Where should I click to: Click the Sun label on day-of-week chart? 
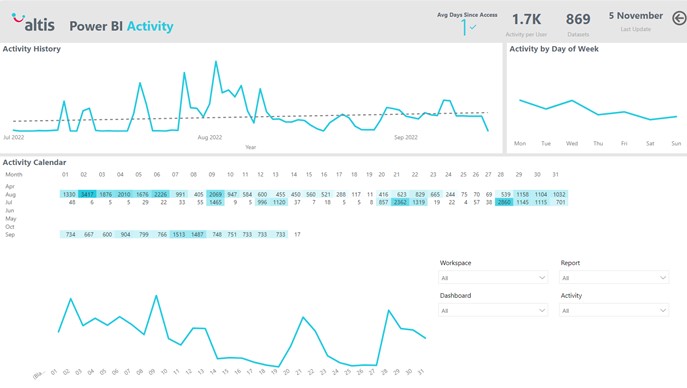point(676,143)
